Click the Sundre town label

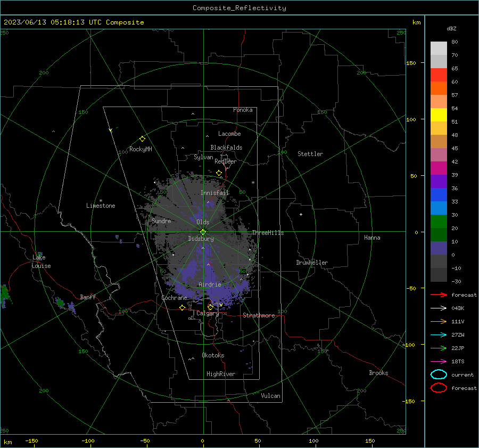[x=161, y=221]
